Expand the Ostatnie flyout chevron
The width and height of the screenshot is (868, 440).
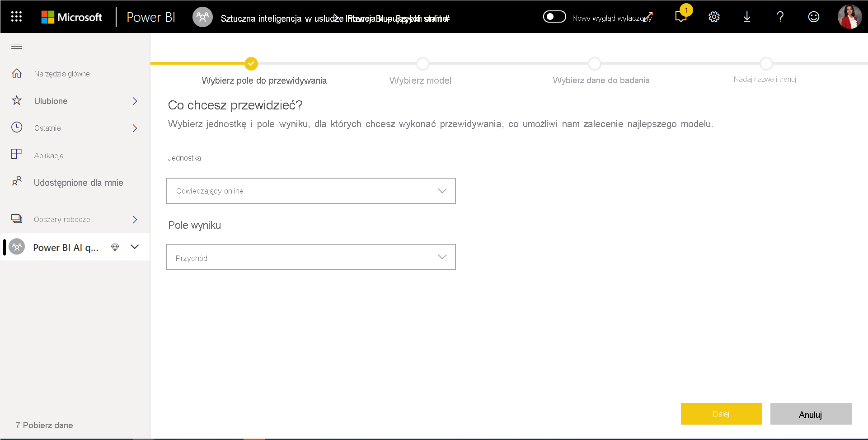[x=135, y=128]
